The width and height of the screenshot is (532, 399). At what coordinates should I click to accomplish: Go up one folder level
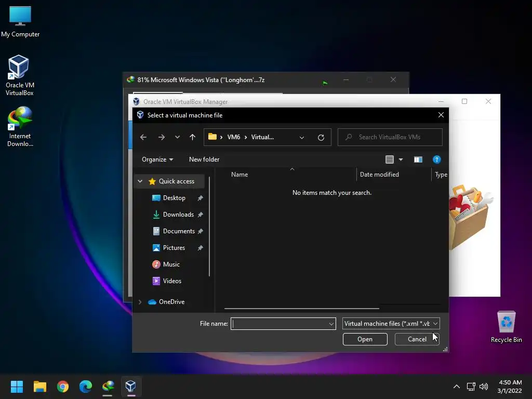(192, 137)
